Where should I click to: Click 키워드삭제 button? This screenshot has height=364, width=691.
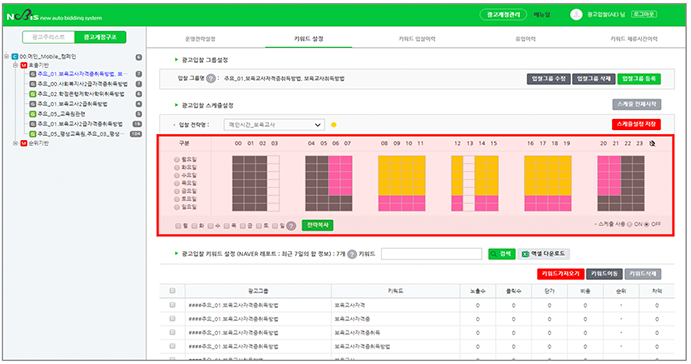tap(643, 274)
